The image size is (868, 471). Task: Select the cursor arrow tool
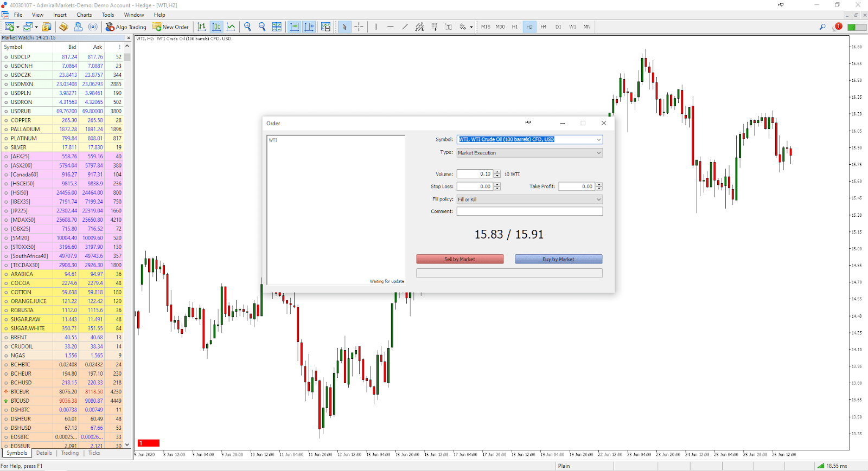click(x=344, y=27)
